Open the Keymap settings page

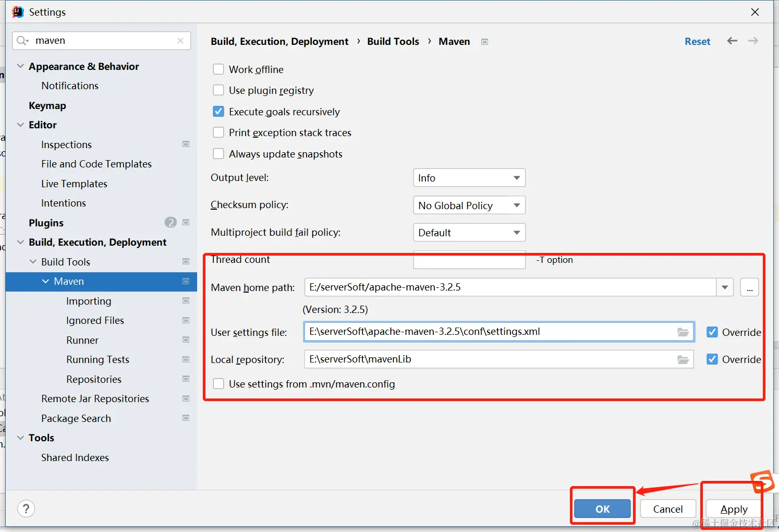(x=47, y=105)
